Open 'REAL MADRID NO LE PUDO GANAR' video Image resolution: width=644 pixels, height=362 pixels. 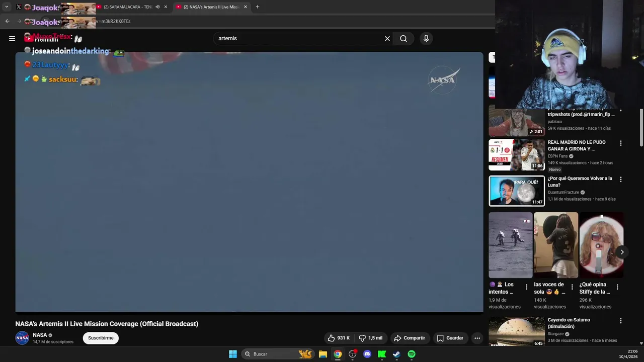[577, 145]
